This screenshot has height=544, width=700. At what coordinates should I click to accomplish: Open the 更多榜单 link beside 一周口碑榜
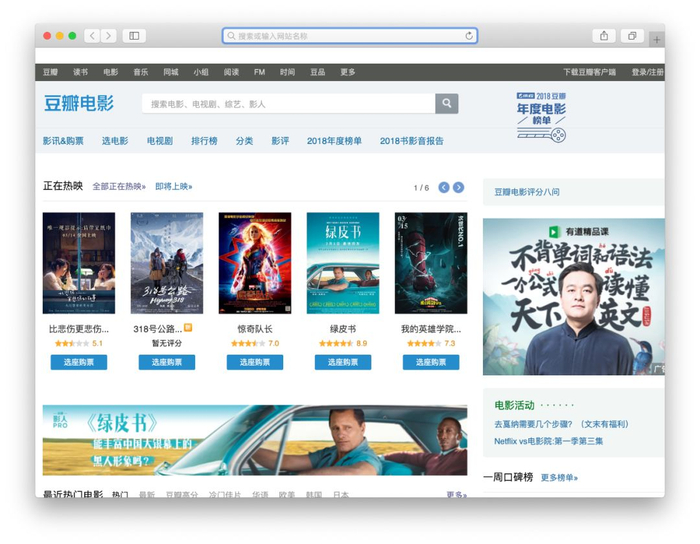tap(559, 478)
